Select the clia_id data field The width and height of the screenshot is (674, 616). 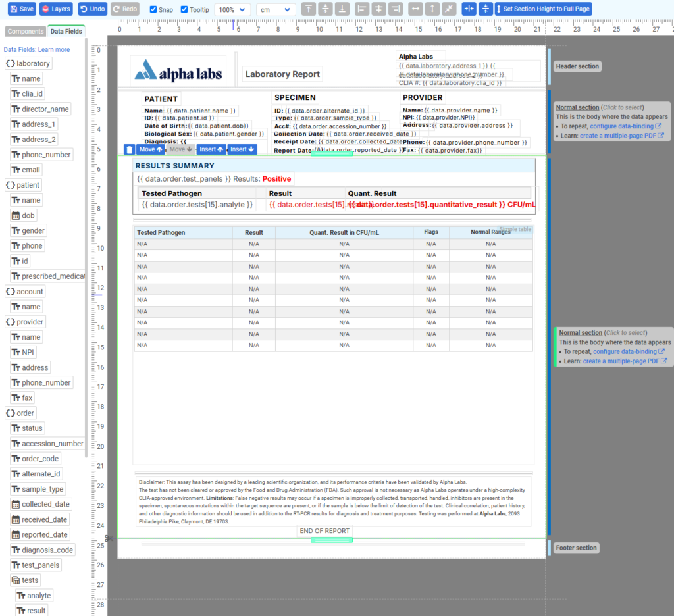click(x=28, y=93)
